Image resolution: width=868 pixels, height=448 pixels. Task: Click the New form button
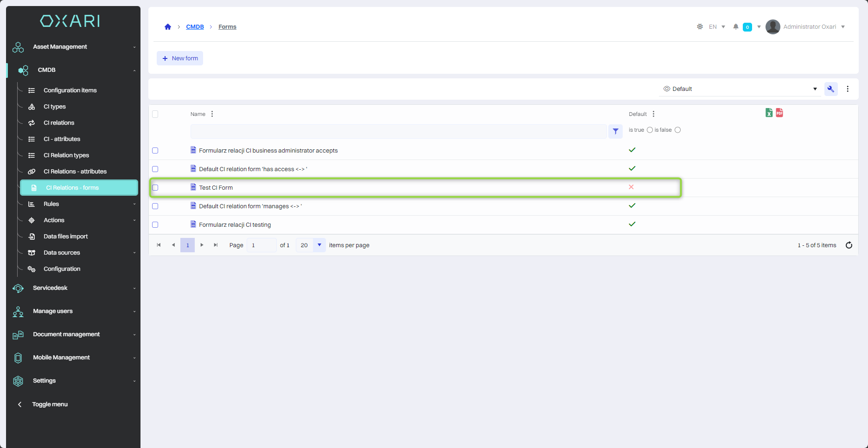180,58
